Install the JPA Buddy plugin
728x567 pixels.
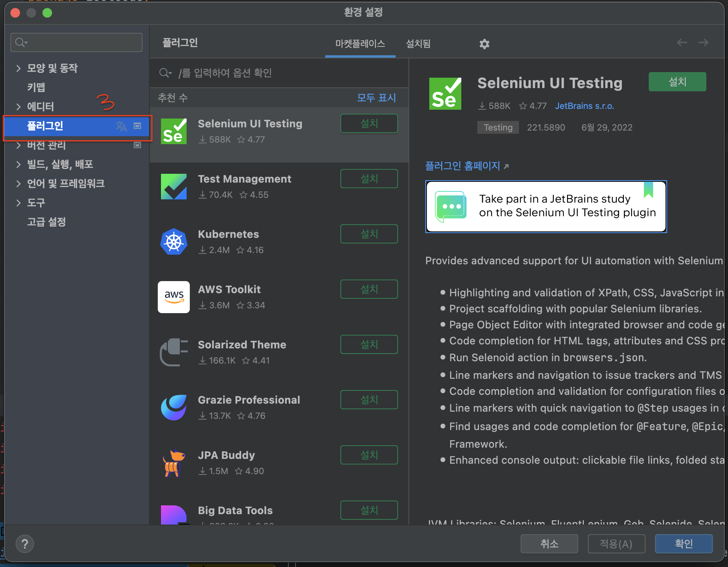tap(369, 455)
